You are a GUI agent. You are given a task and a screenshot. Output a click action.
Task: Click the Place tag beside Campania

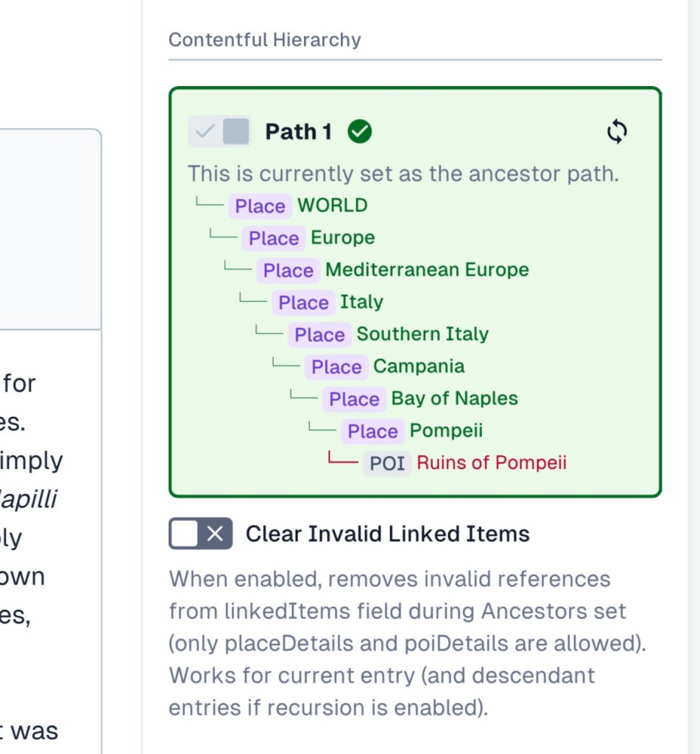tap(336, 367)
